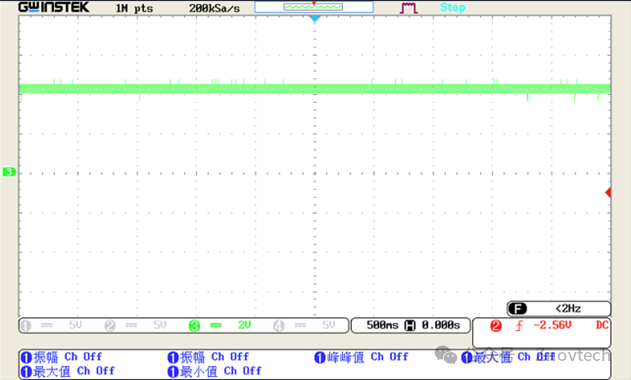Click the 200kSa/s sample rate readout
This screenshot has height=380, width=631.
214,8
